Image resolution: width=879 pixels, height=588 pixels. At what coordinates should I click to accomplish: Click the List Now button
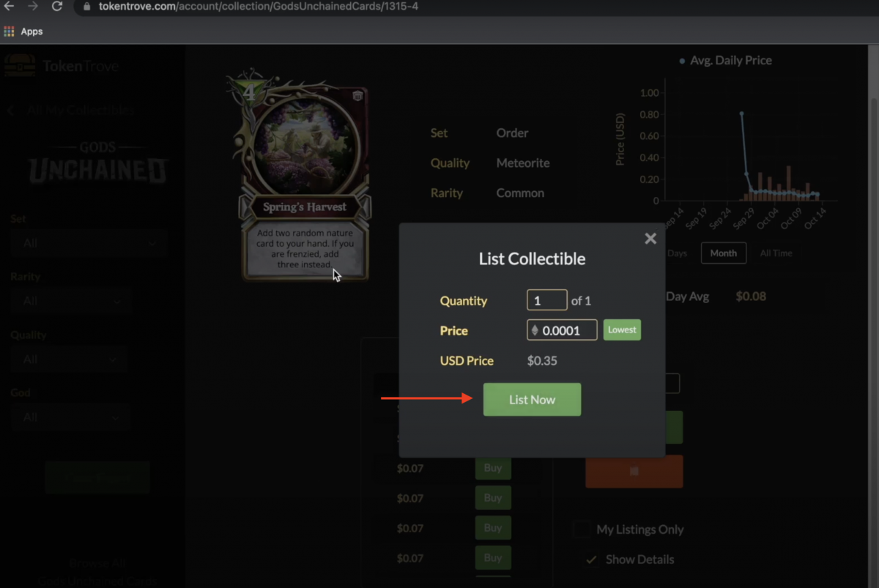pyautogui.click(x=532, y=400)
